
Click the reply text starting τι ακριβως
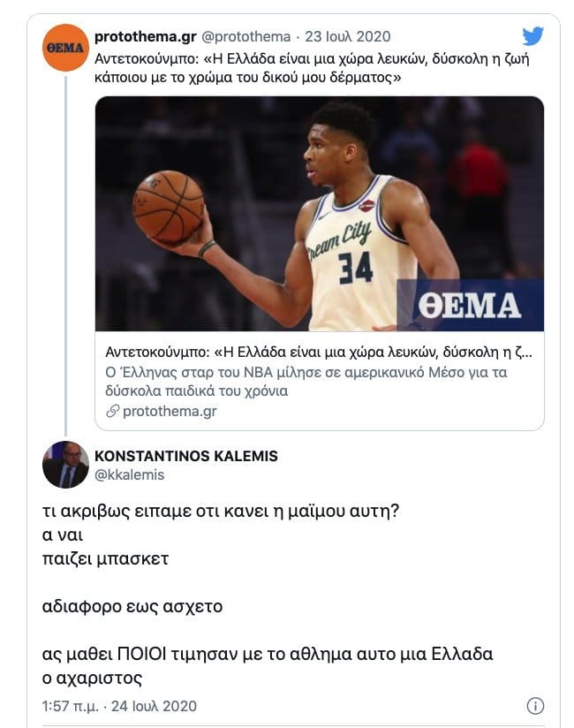coord(221,512)
